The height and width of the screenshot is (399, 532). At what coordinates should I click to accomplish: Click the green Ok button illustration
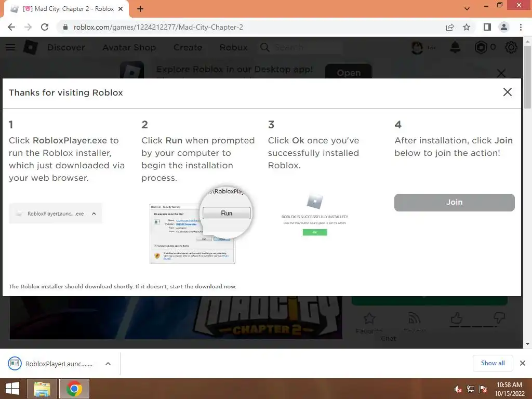315,232
